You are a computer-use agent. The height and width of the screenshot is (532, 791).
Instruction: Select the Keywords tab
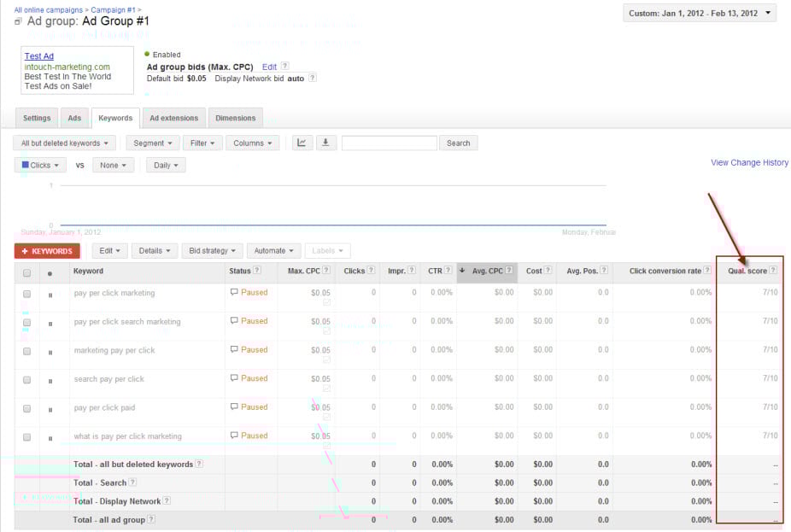coord(115,118)
